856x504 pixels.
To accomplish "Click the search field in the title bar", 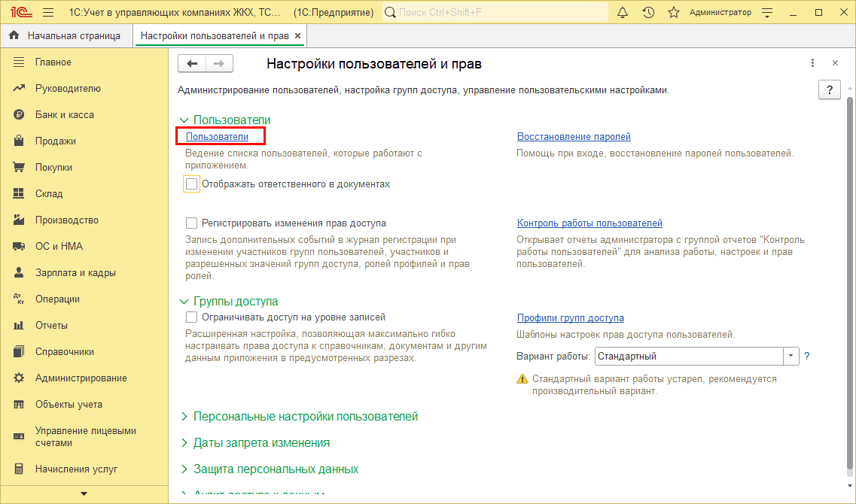I will (x=497, y=13).
